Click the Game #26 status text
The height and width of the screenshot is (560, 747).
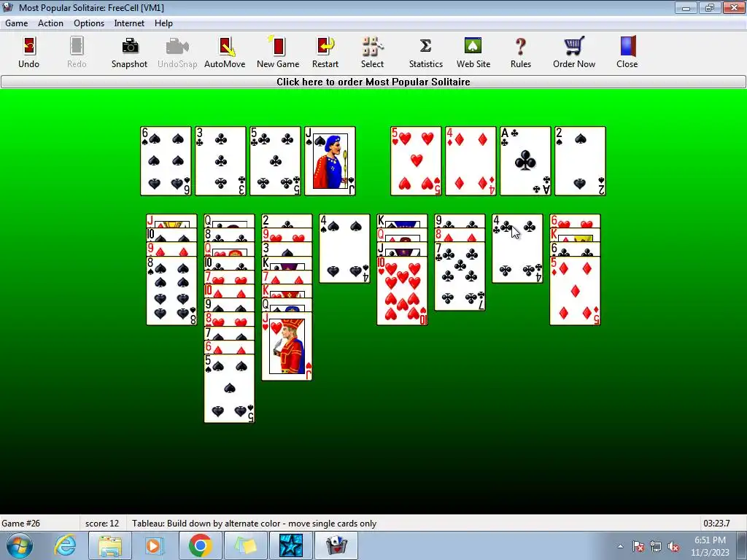tap(21, 524)
